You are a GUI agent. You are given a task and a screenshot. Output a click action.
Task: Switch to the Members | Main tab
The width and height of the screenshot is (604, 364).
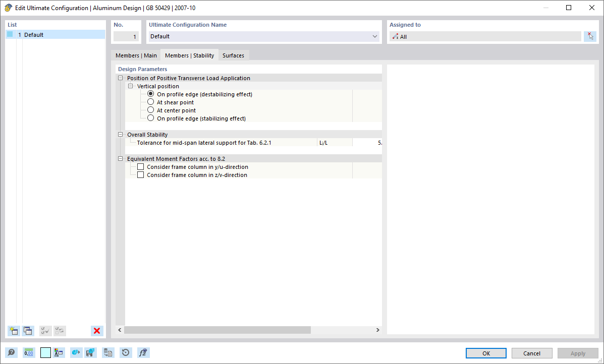pos(136,55)
